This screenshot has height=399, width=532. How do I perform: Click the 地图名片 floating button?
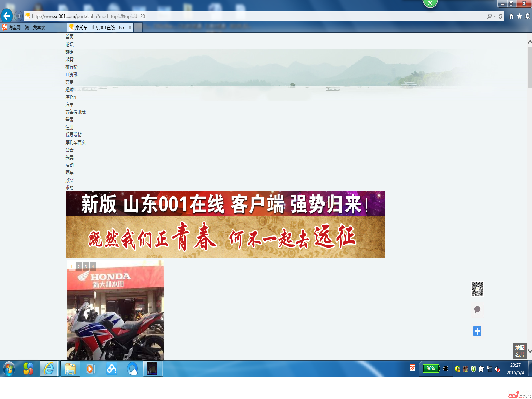520,351
